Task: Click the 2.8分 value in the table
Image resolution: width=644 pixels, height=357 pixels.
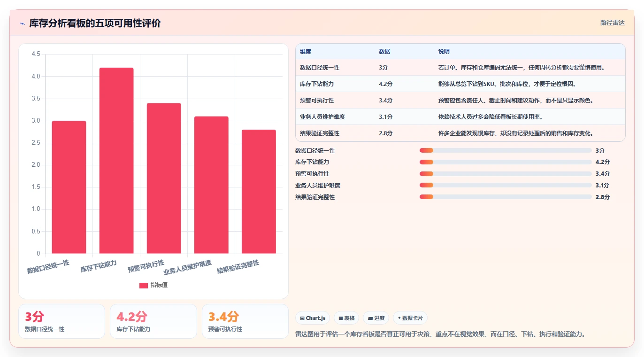Action: point(386,133)
